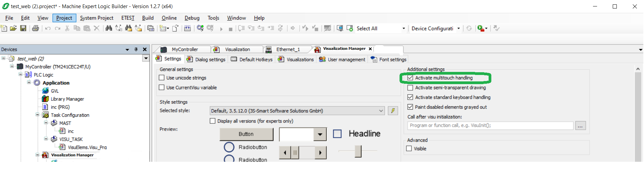
Task: Click the monitor icon before Select All
Action: pos(340,28)
